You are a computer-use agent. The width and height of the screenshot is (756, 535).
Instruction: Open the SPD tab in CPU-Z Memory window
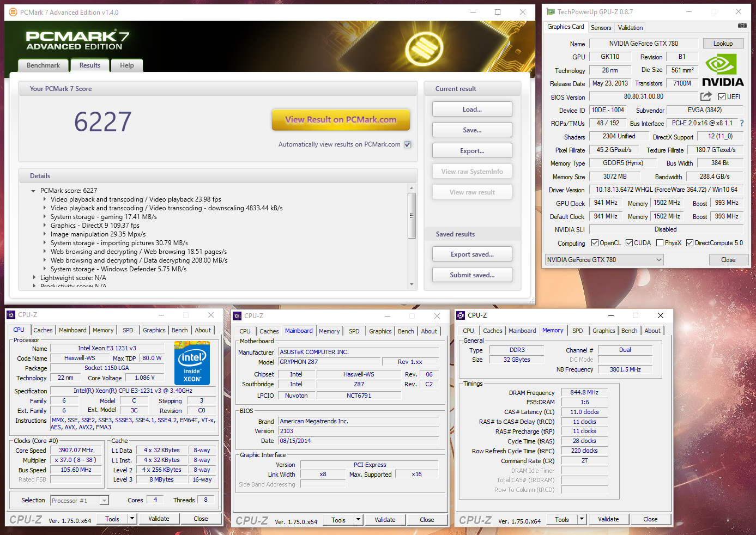[x=578, y=331]
